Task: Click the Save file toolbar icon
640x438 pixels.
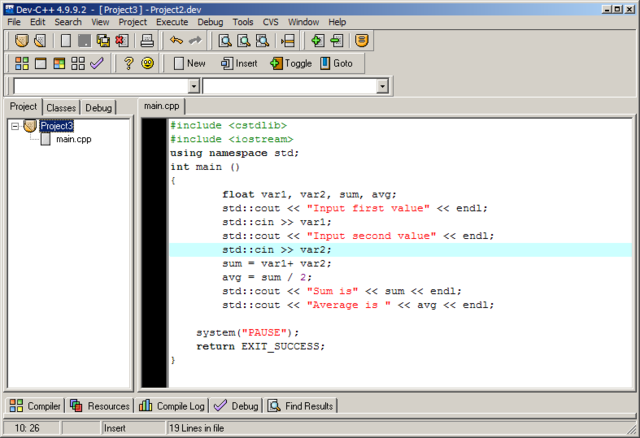Action: pos(84,40)
